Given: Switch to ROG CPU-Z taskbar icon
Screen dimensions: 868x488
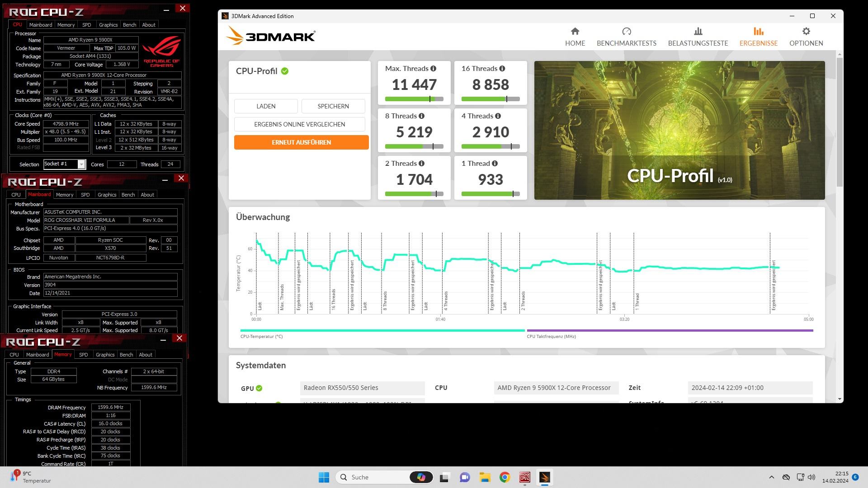Looking at the screenshot, I should point(524,477).
